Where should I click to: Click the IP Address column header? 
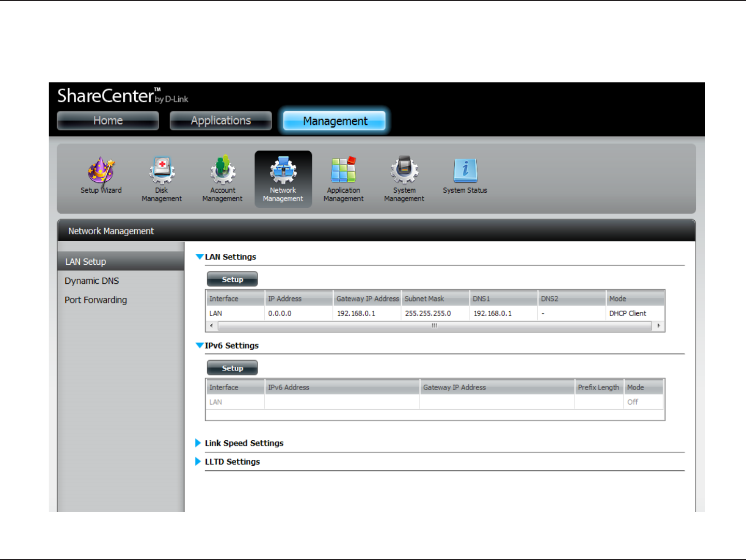click(298, 299)
